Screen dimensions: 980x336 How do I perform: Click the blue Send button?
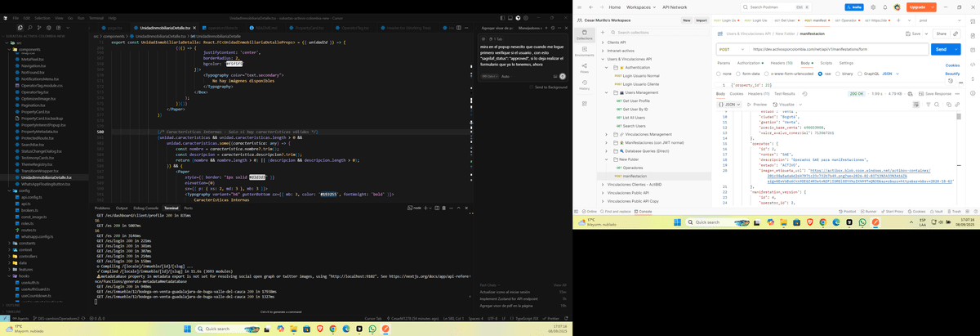939,49
